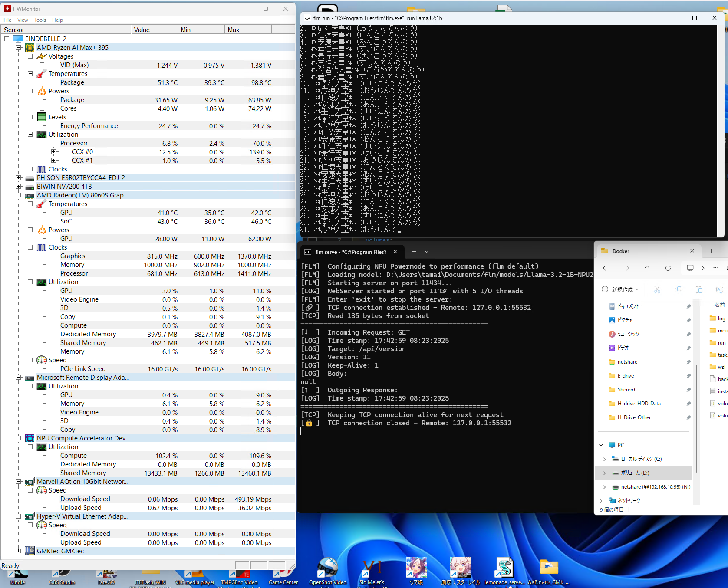The width and height of the screenshot is (728, 588).
Task: Expand the PHISON ESR02TBYCCA4-EDJ-2 drive node
Action: click(18, 177)
